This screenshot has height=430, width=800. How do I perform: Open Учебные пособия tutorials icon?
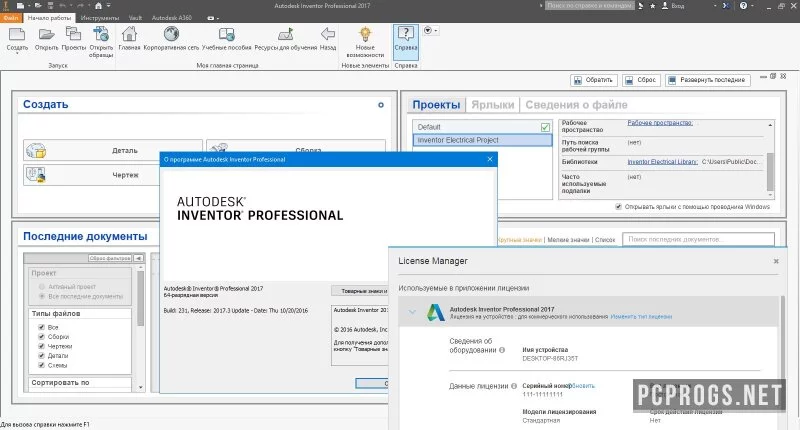pyautogui.click(x=227, y=34)
